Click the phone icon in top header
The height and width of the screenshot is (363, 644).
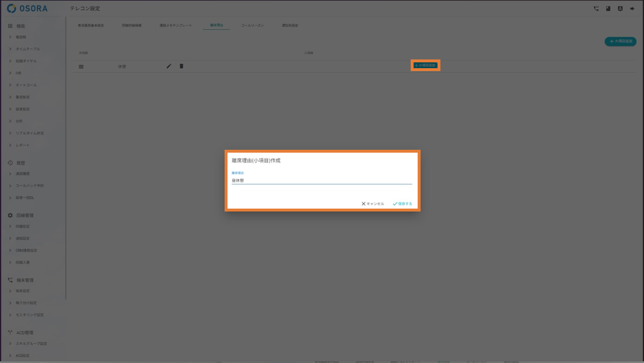tap(596, 9)
